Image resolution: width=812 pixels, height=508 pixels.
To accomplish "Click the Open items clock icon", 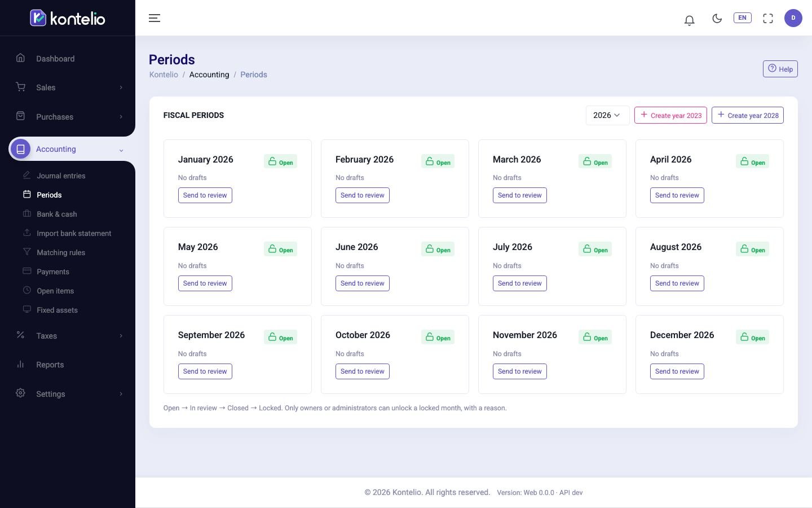I will click(27, 290).
